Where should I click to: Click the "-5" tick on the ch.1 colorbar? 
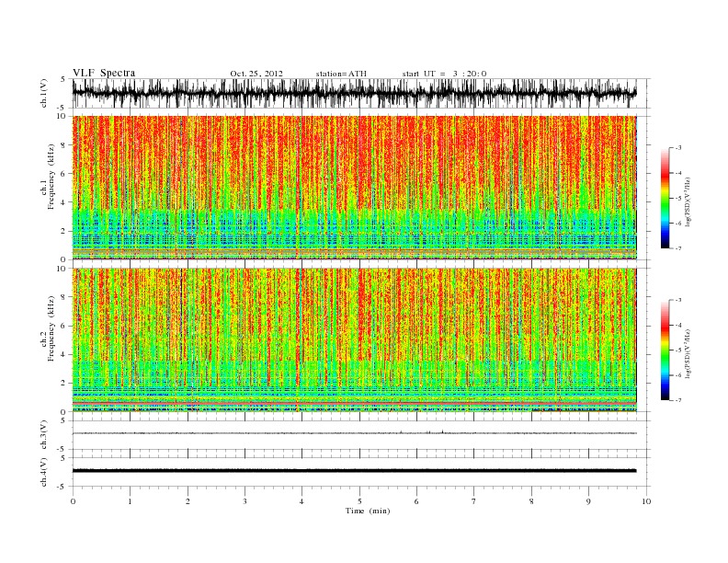[x=677, y=198]
